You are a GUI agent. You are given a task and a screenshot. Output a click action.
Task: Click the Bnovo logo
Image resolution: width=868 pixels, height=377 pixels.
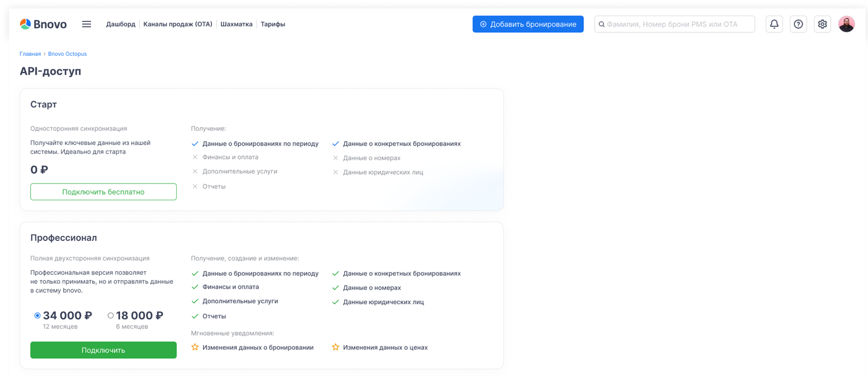[43, 24]
